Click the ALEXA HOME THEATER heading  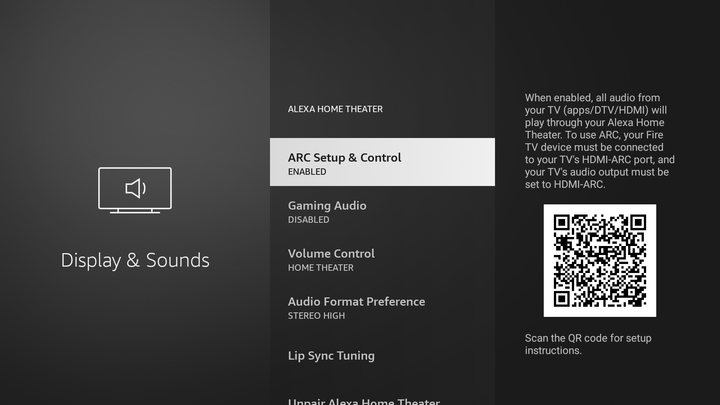coord(335,109)
